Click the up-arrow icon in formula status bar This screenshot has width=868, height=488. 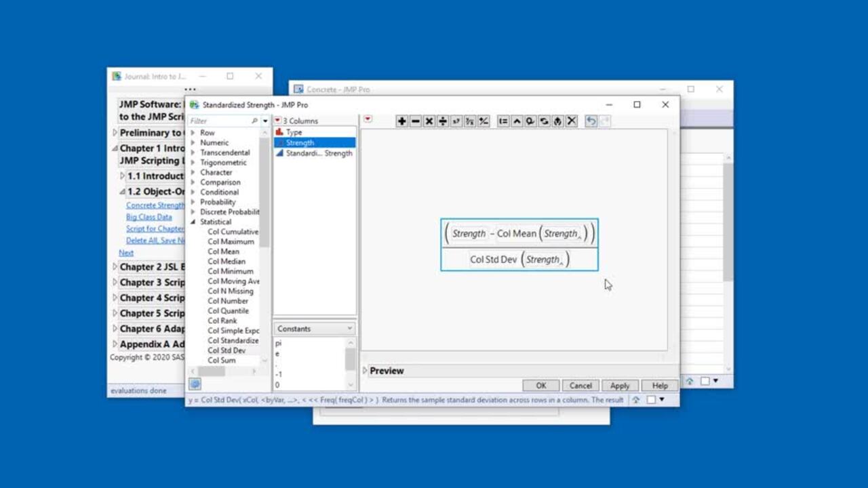(x=636, y=400)
